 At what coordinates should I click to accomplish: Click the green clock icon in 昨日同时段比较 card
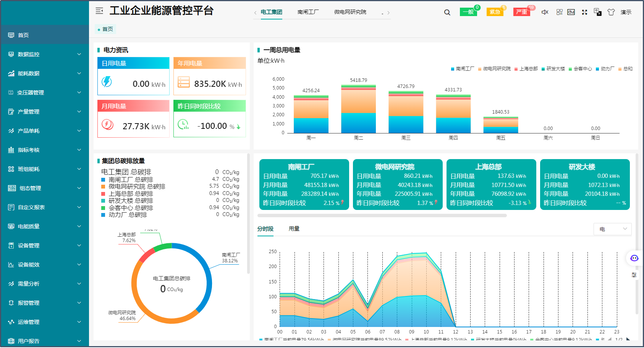click(183, 124)
